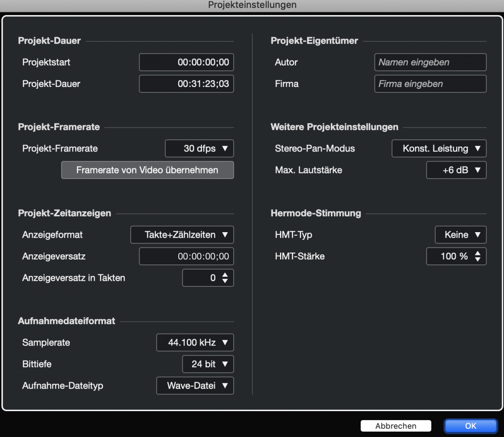Click the Anzeigeversatz in Takten value 0
The width and height of the screenshot is (504, 437).
pos(213,278)
